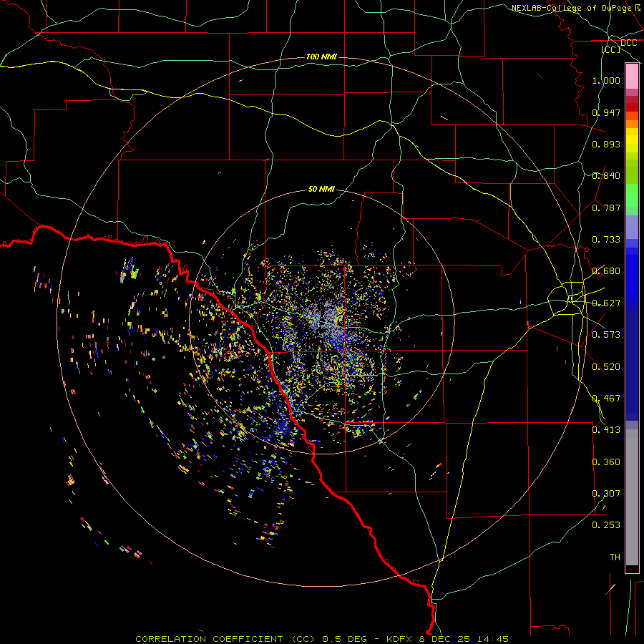The width and height of the screenshot is (644, 644).
Task: Click the 0.893 value on color scale
Action: click(606, 144)
